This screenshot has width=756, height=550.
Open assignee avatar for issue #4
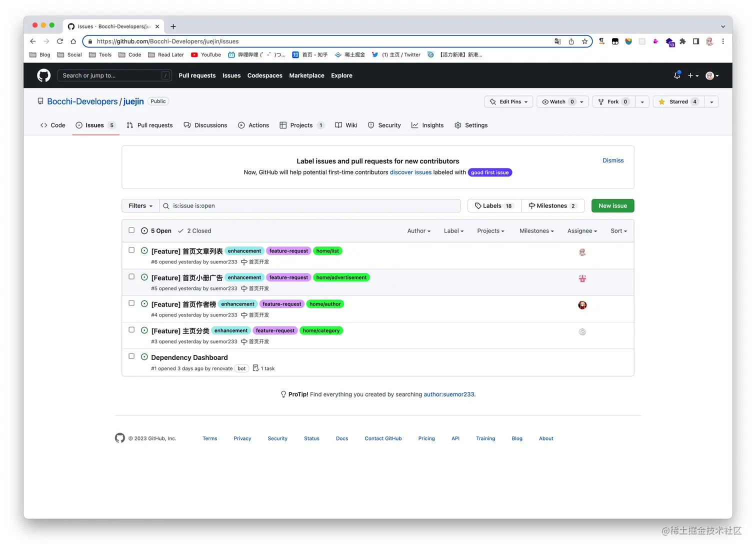pyautogui.click(x=582, y=305)
